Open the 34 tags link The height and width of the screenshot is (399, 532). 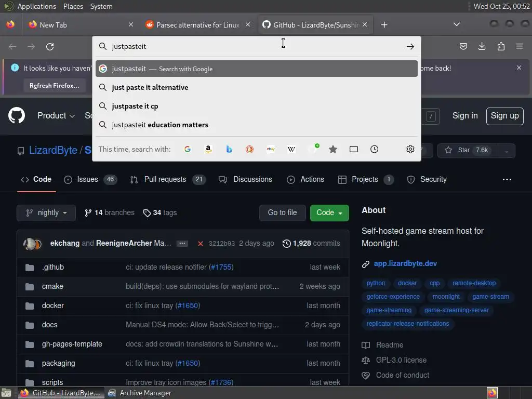(160, 212)
